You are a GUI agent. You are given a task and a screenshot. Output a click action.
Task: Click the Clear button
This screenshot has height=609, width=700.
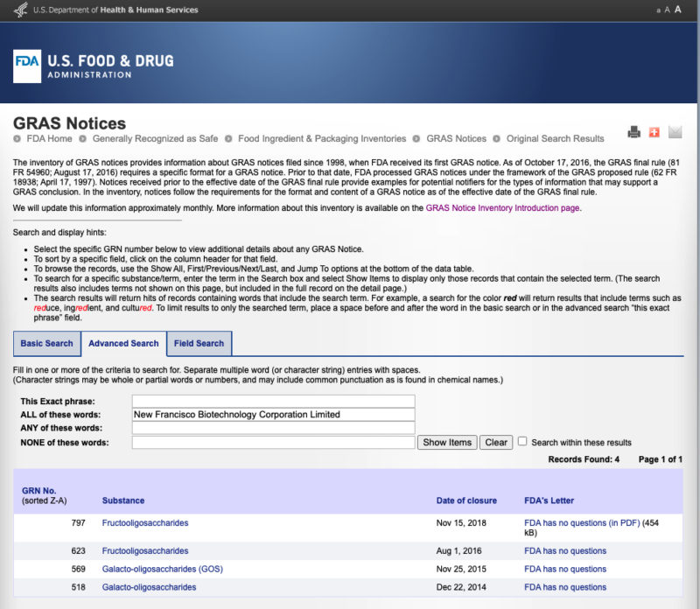(x=495, y=442)
